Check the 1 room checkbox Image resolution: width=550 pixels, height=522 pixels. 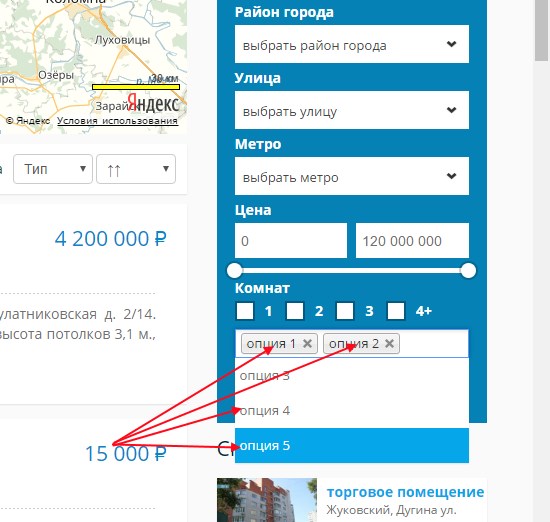point(245,311)
